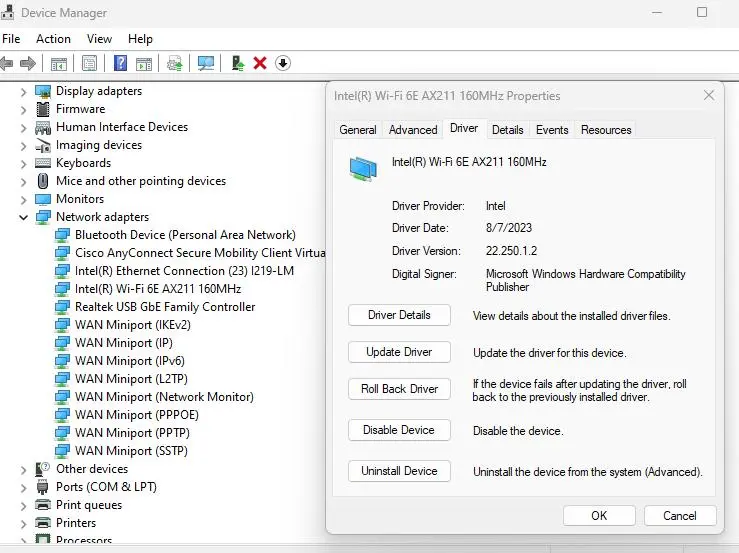Click the Disable device down-arrow icon
Viewport: 739px width, 553px height.
283,63
